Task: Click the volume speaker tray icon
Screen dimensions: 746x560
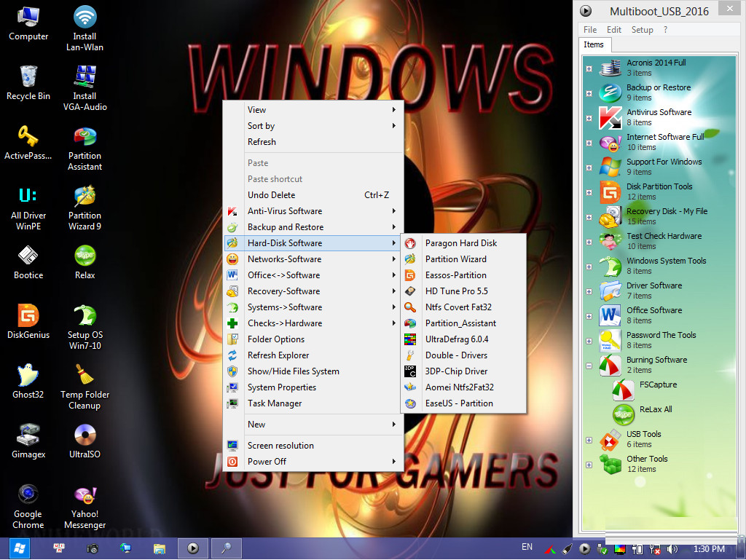Action: tap(672, 549)
